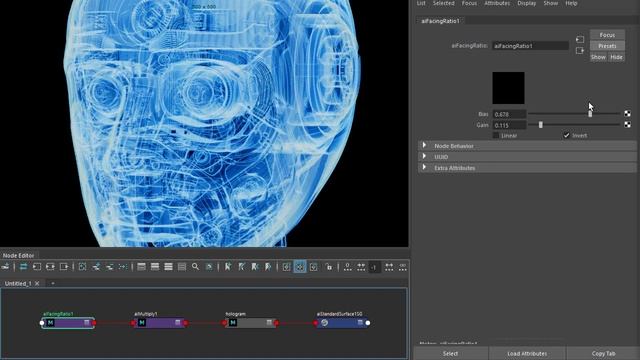Click the magnifier search icon in Node Editor

(x=196, y=267)
